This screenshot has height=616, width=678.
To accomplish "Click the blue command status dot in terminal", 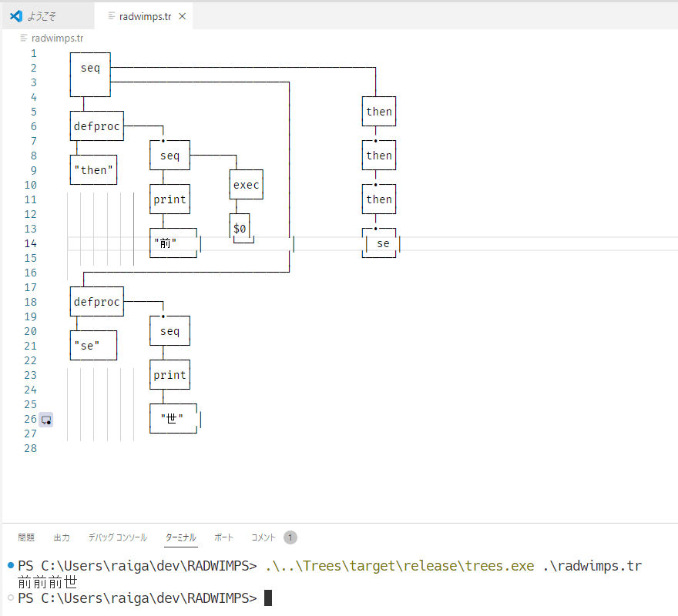I will 11,565.
